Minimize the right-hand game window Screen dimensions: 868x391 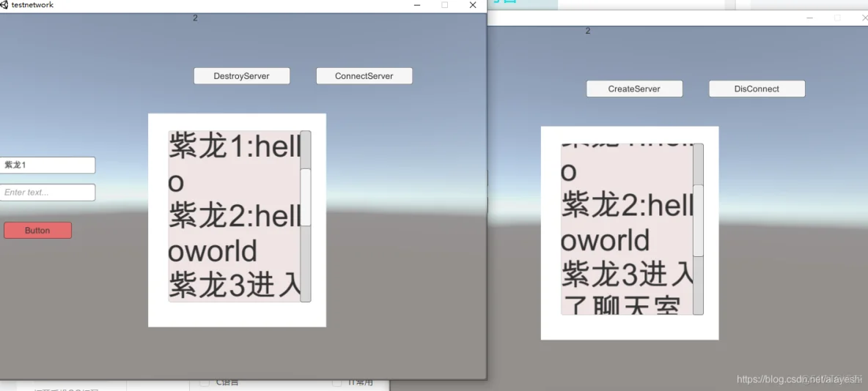(810, 18)
